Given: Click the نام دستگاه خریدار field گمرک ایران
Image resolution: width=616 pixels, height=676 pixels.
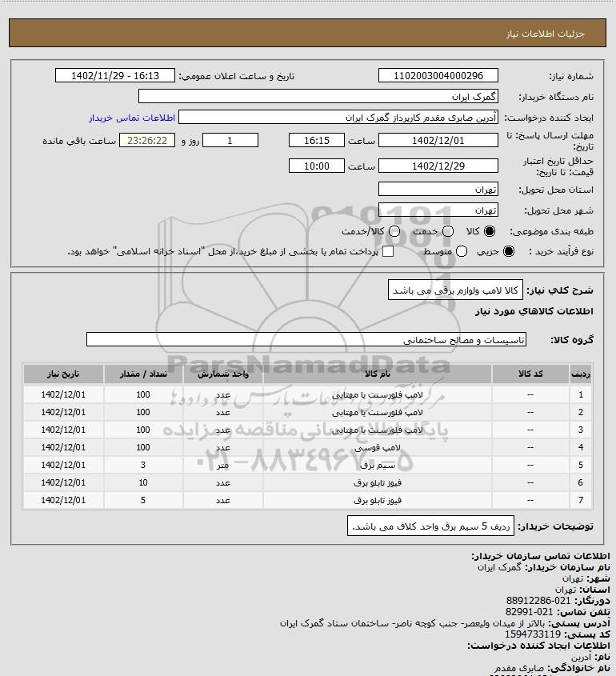Looking at the screenshot, I should tap(318, 96).
